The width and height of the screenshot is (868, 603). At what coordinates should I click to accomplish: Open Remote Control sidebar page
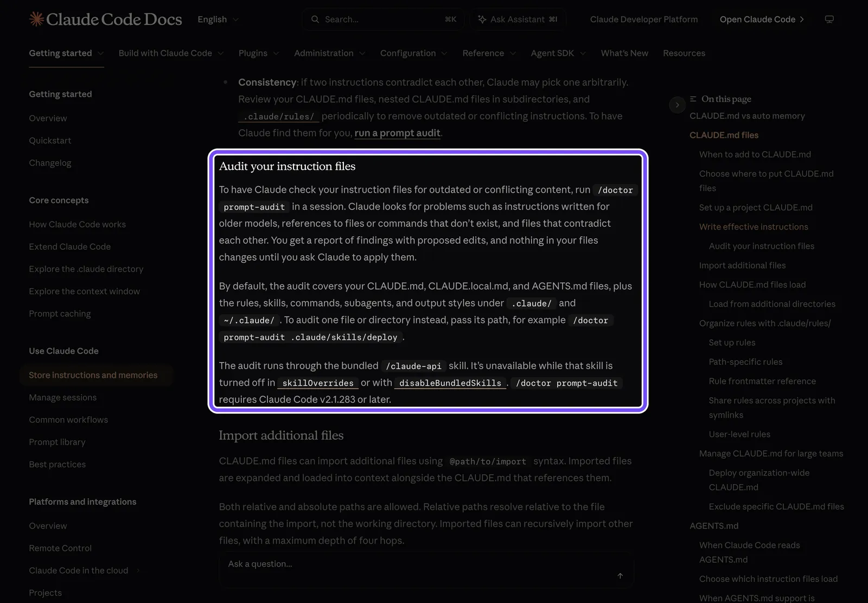[x=60, y=548]
